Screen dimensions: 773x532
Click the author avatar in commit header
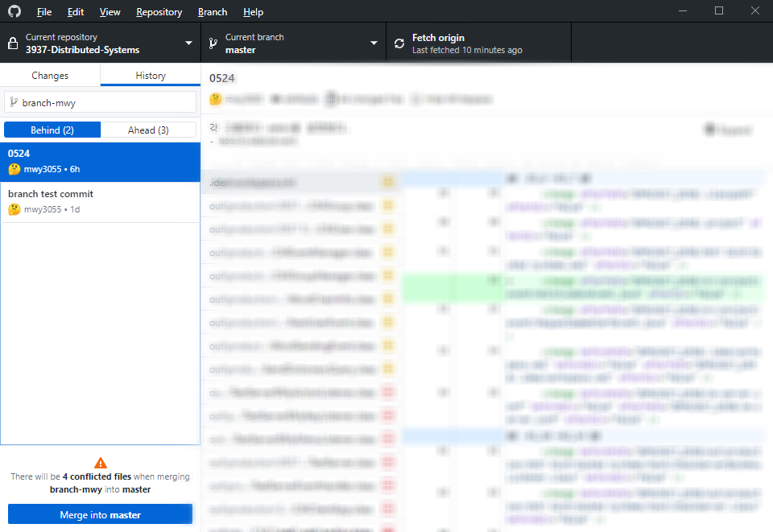click(216, 99)
